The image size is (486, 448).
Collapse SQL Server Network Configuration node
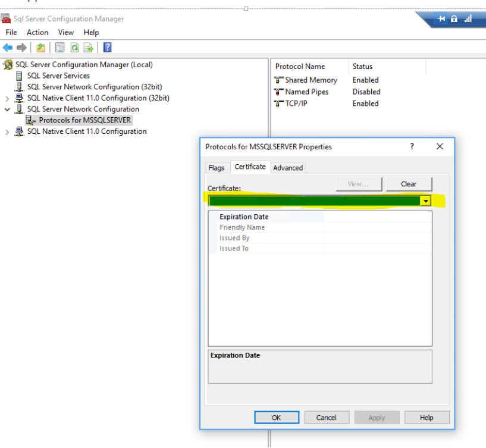pos(7,109)
